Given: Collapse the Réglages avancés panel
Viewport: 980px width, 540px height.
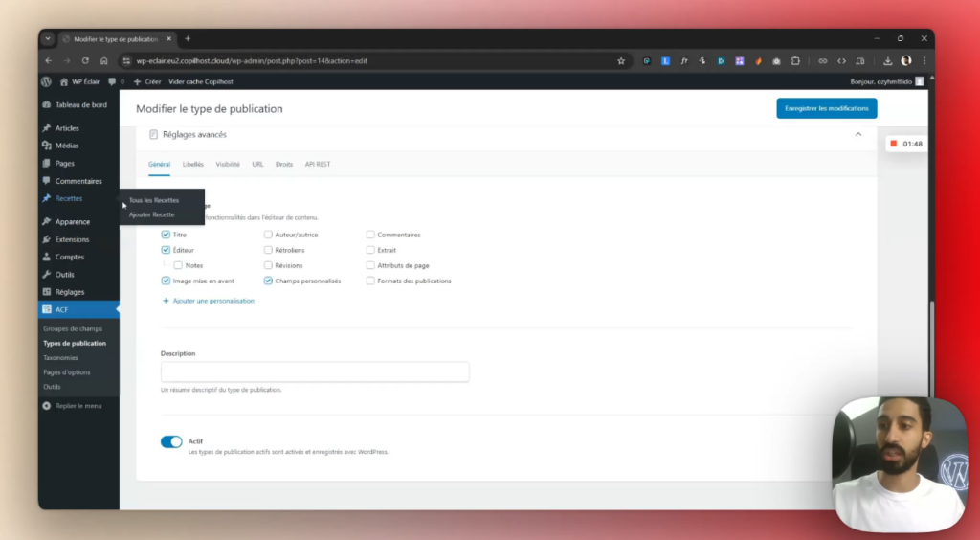Looking at the screenshot, I should click(857, 135).
